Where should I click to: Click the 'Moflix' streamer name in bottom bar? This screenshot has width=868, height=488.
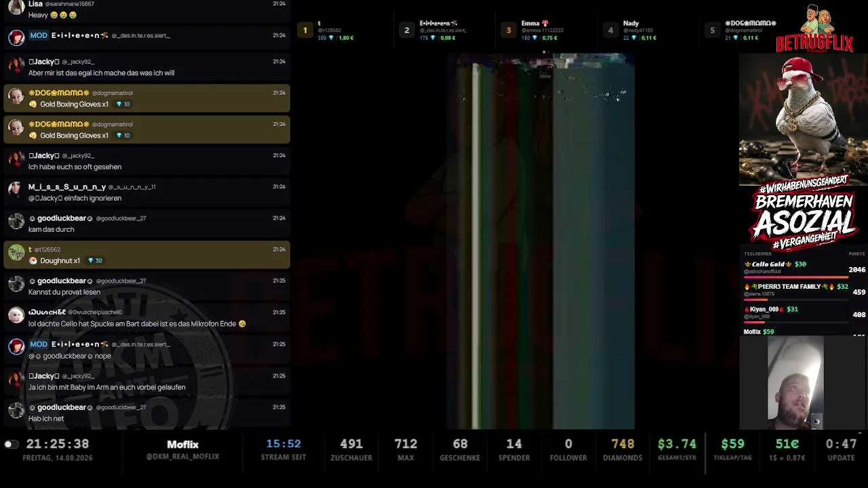tap(182, 445)
